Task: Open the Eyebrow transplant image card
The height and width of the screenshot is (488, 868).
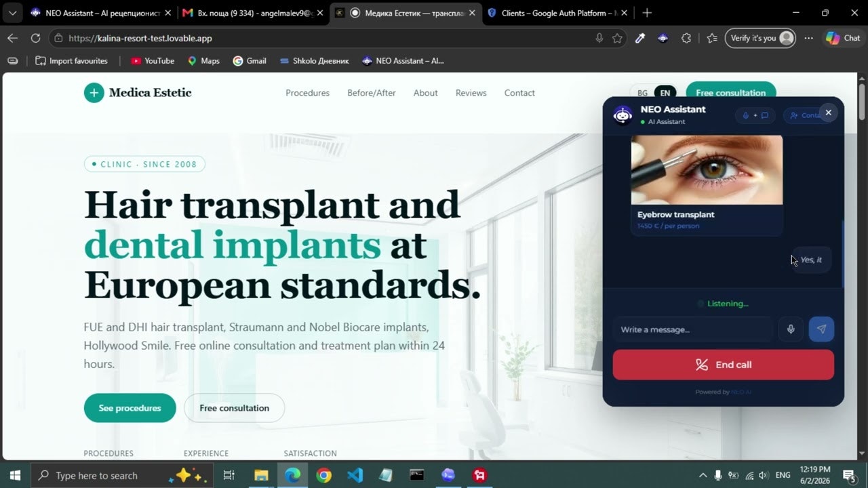Action: point(707,169)
